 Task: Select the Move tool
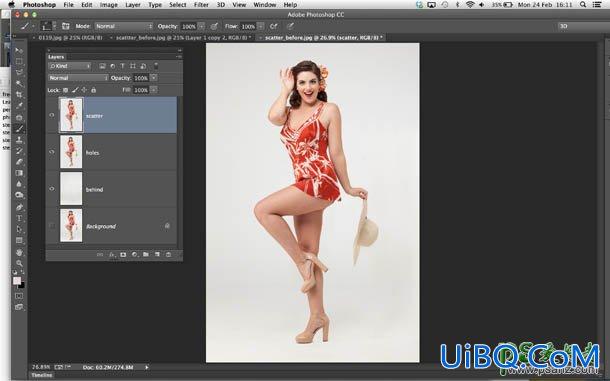tap(19, 50)
